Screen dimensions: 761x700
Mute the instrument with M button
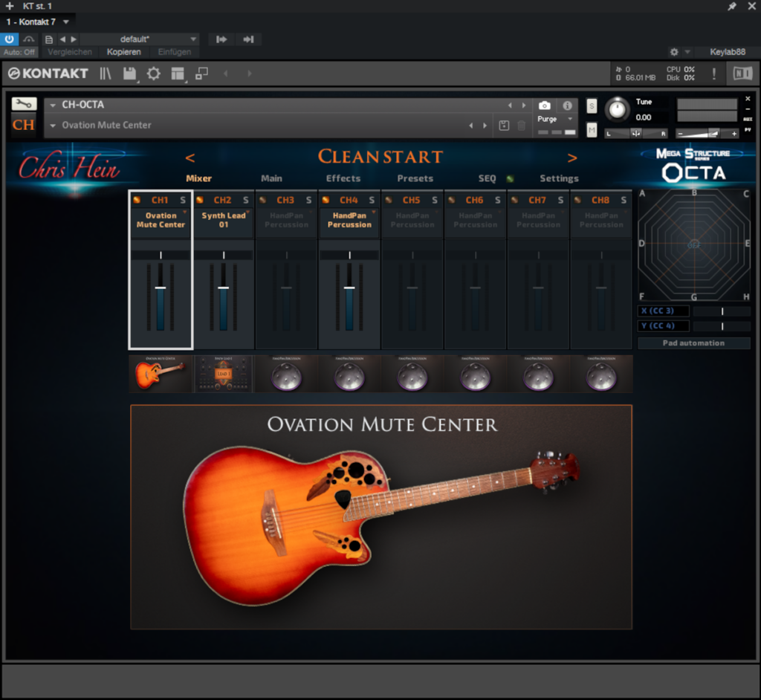[x=592, y=130]
